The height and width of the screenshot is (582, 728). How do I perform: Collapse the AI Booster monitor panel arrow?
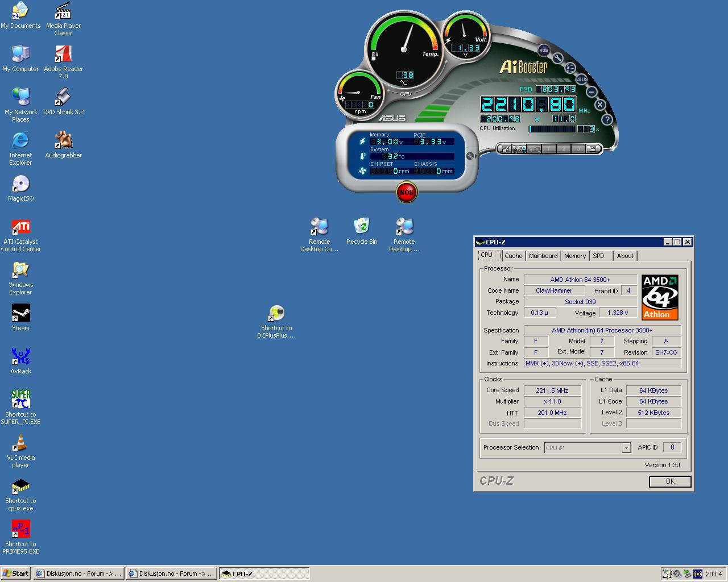470,156
